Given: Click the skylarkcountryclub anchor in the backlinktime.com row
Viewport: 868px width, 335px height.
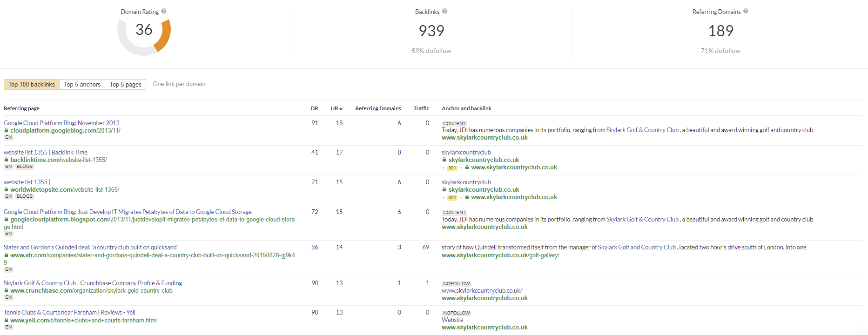Looking at the screenshot, I should click(466, 153).
